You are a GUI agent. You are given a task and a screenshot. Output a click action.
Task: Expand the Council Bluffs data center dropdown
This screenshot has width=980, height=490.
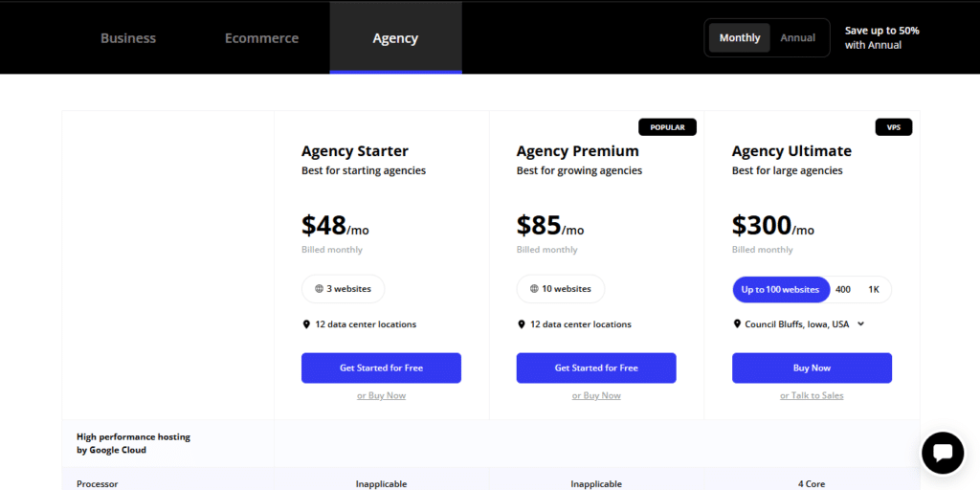pyautogui.click(x=860, y=324)
